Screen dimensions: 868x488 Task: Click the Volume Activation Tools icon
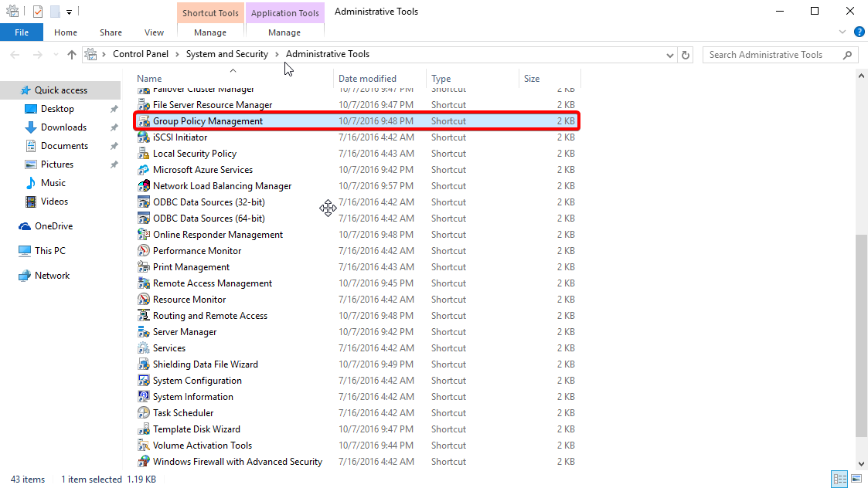click(x=143, y=446)
